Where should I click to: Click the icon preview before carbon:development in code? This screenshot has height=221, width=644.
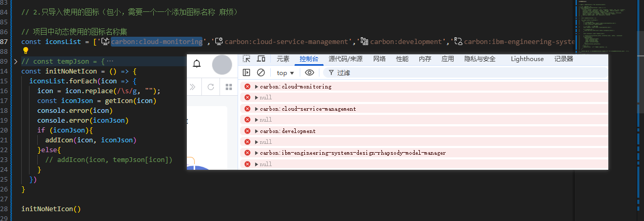point(364,41)
